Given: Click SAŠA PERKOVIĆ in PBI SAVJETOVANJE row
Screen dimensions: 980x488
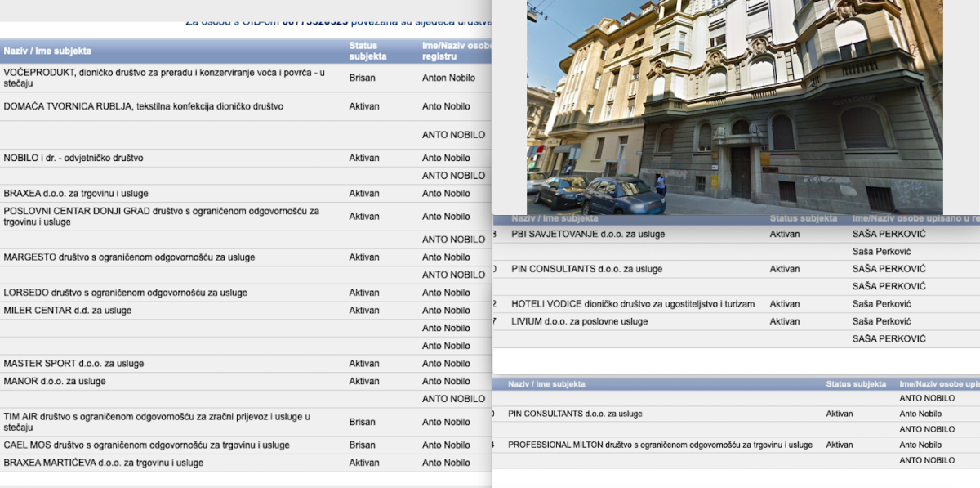Looking at the screenshot, I should point(889,234).
